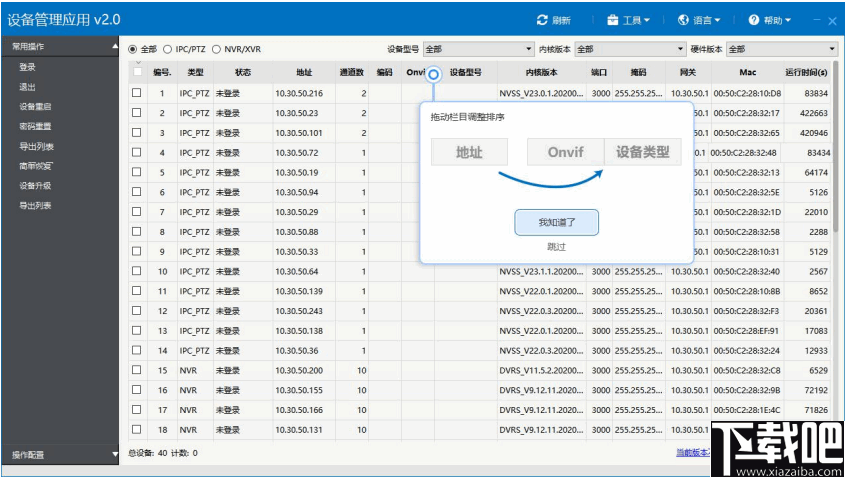Viewport: 846px width, 477px height.
Task: Click the 设备类型 tile in the tip popup
Action: (643, 152)
